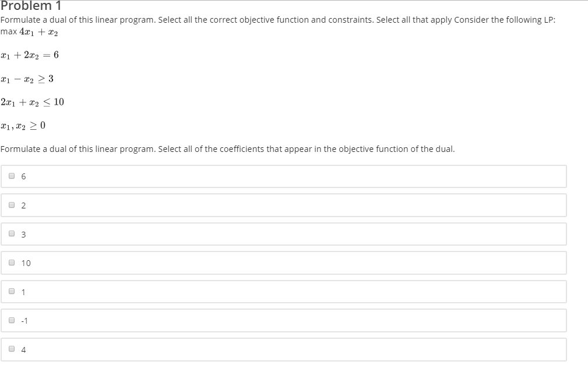The height and width of the screenshot is (365, 588).
Task: Click the equality constraint x1 + 2x2 = 6
Action: click(x=30, y=55)
